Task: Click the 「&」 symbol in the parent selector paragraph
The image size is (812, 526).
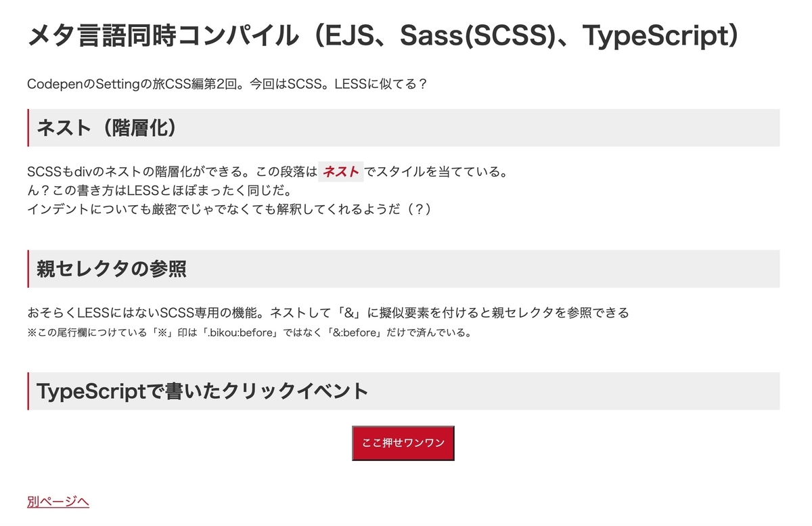Action: coord(348,313)
